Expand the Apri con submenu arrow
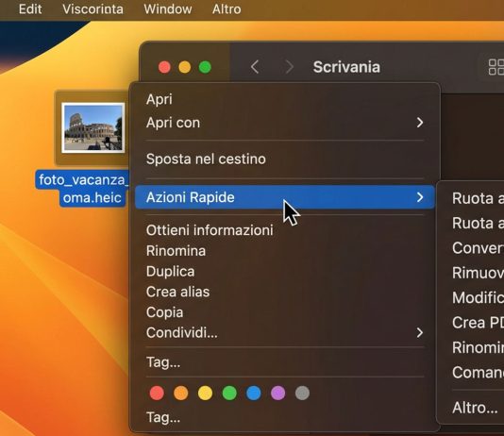Image resolution: width=504 pixels, height=436 pixels. pyautogui.click(x=420, y=123)
